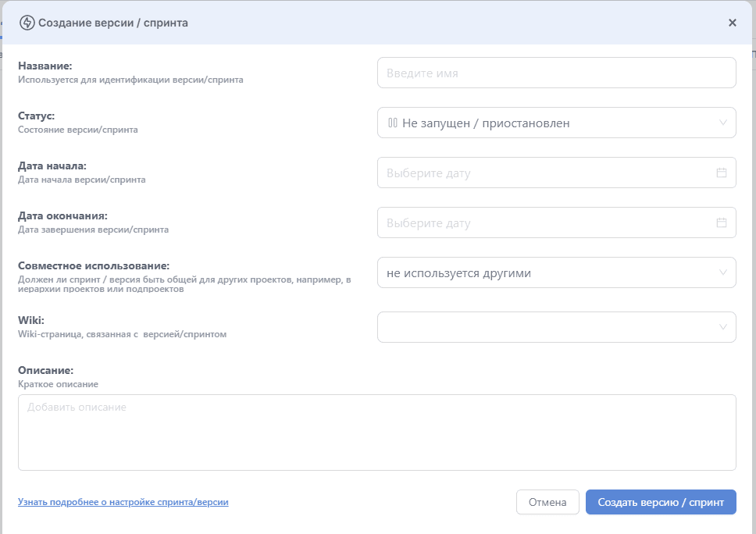Viewport: 756px width, 534px height.
Task: Open the empty Wiki page selector
Action: point(556,327)
